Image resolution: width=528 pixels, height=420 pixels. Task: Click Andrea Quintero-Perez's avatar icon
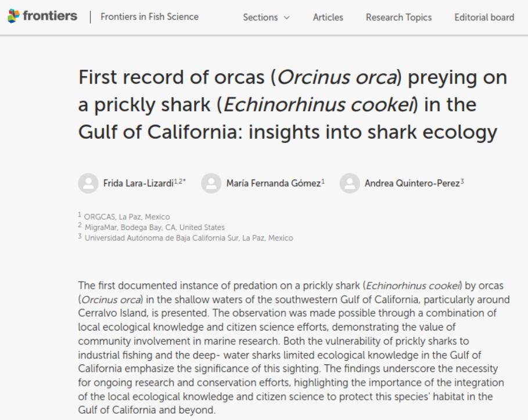350,183
